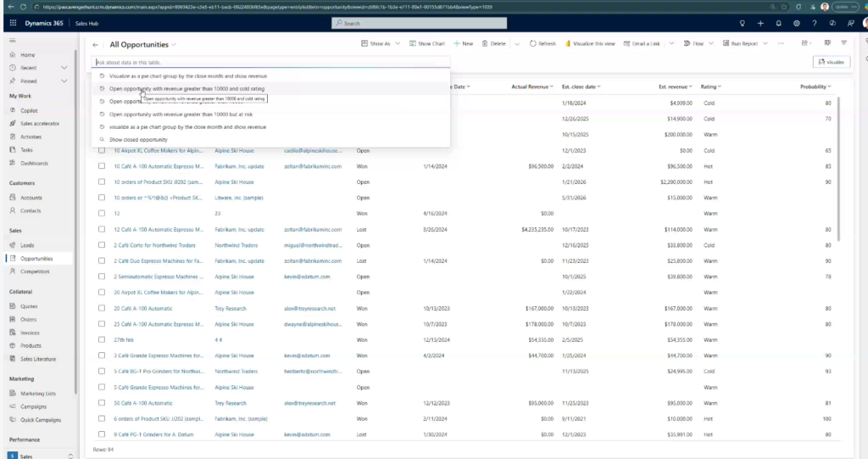Check the 10 Café A-100 Automatic Espresso row
868x459 pixels.
[x=102, y=165]
